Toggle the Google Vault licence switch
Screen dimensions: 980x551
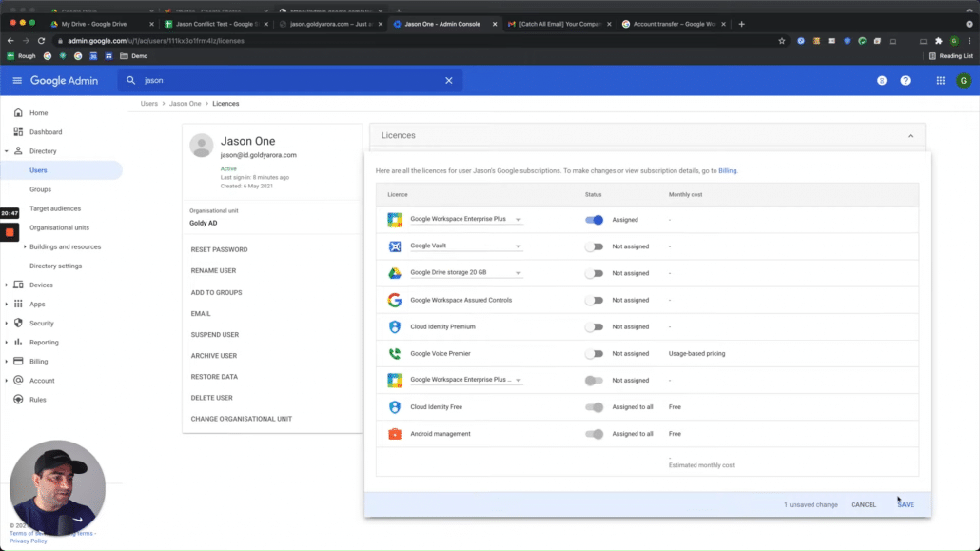(x=594, y=246)
